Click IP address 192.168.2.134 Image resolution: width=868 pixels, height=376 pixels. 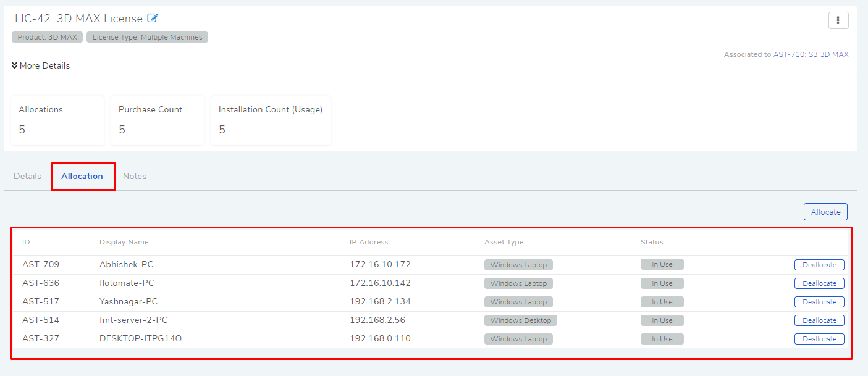[380, 301]
